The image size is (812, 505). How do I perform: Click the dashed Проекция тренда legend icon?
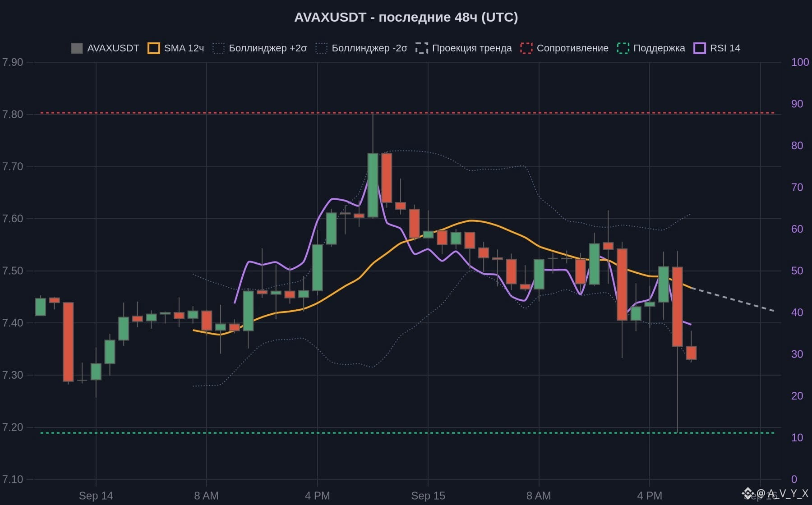click(422, 48)
